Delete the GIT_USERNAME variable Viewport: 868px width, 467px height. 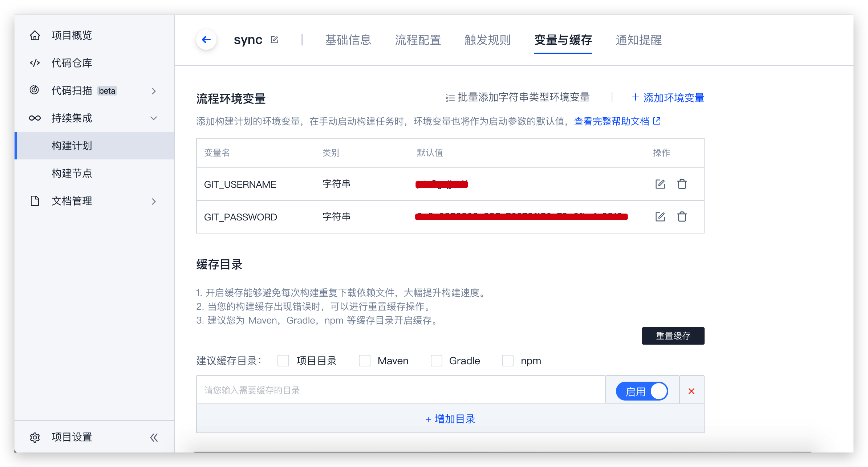click(682, 184)
